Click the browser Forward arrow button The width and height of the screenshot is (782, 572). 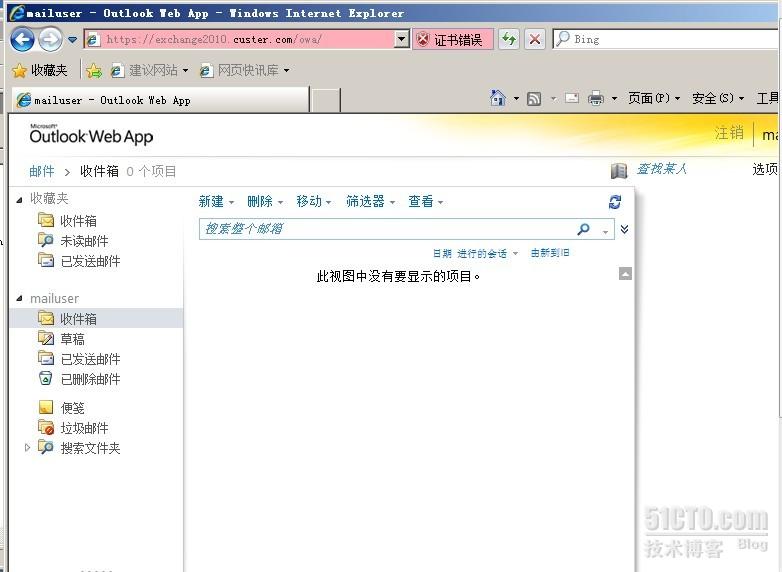point(50,39)
